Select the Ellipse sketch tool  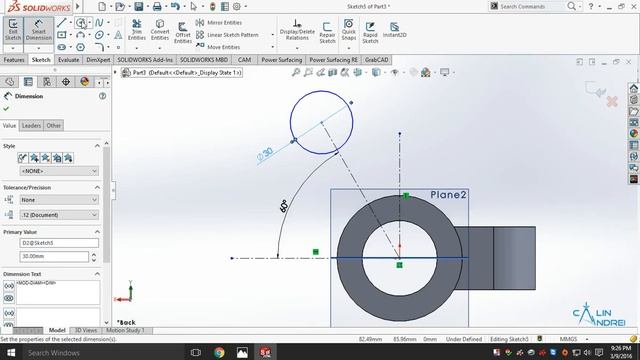(x=99, y=35)
